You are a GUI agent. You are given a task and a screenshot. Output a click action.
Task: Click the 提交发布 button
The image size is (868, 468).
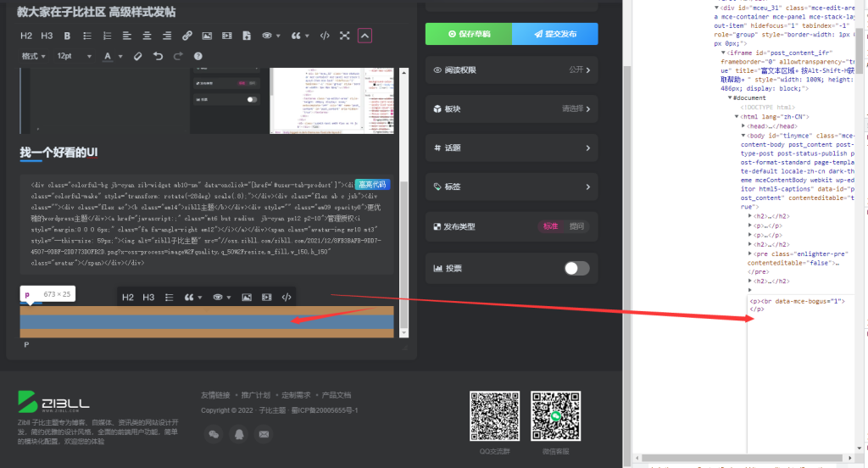tap(555, 34)
